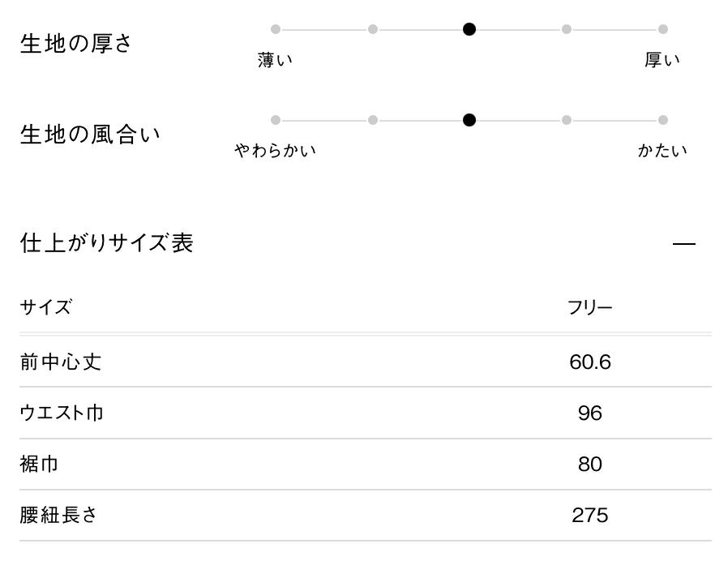This screenshot has width=728, height=561.
Task: Click the やわらかい label
Action: [276, 151]
